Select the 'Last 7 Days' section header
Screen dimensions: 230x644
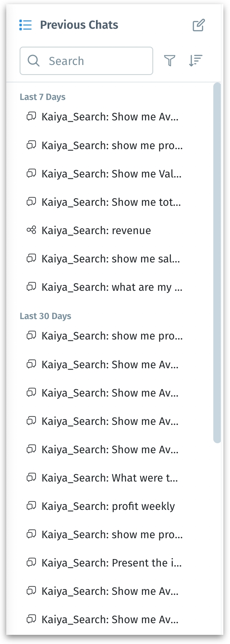point(43,97)
